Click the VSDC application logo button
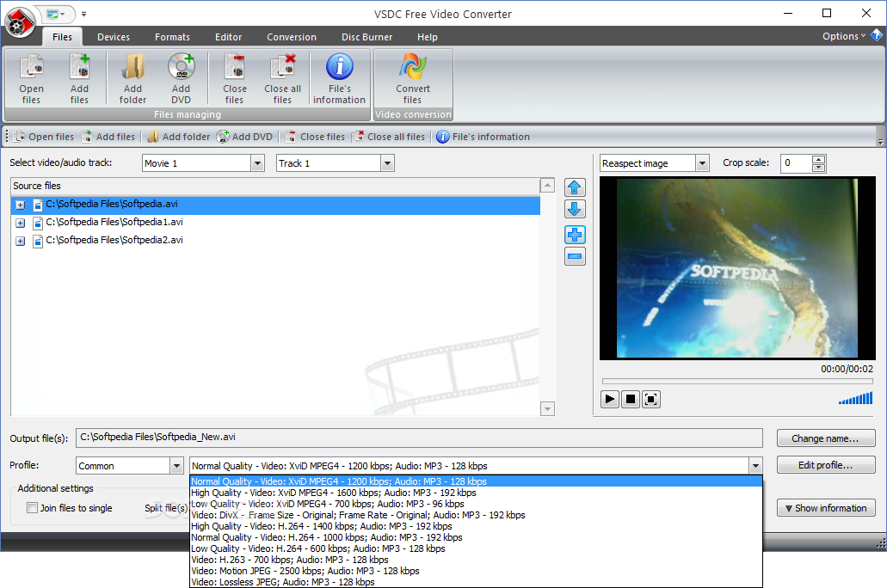 coord(21,22)
